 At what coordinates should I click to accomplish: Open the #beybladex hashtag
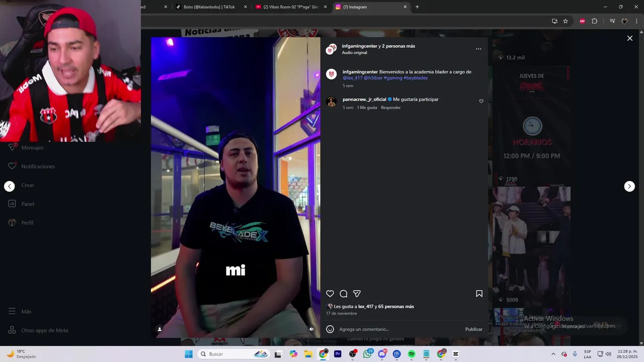coord(416,78)
